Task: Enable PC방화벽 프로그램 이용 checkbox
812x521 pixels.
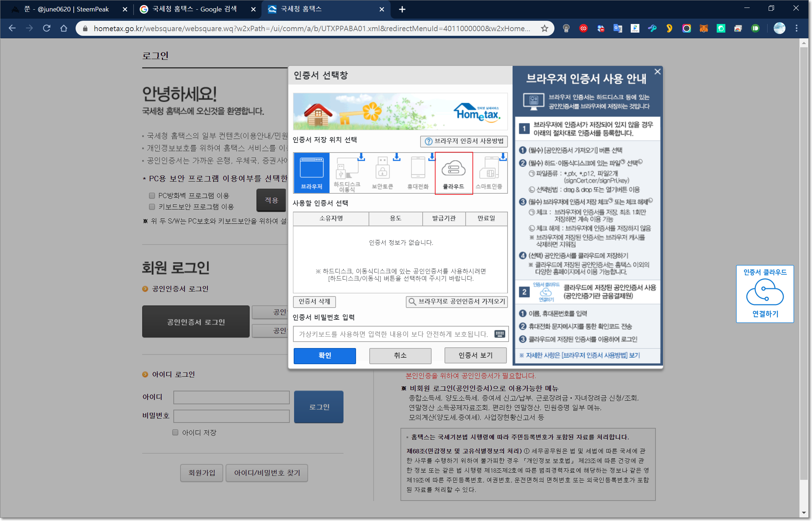Action: tap(152, 196)
